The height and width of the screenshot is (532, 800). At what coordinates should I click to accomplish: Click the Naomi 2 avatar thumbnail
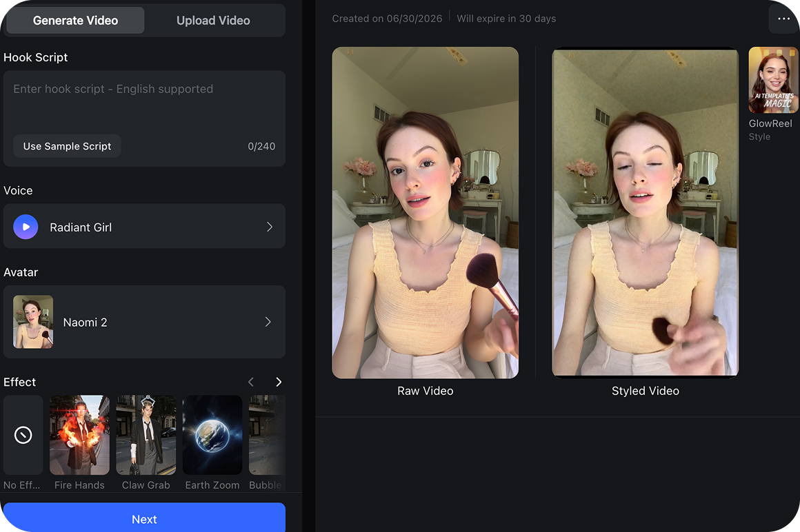(x=33, y=322)
